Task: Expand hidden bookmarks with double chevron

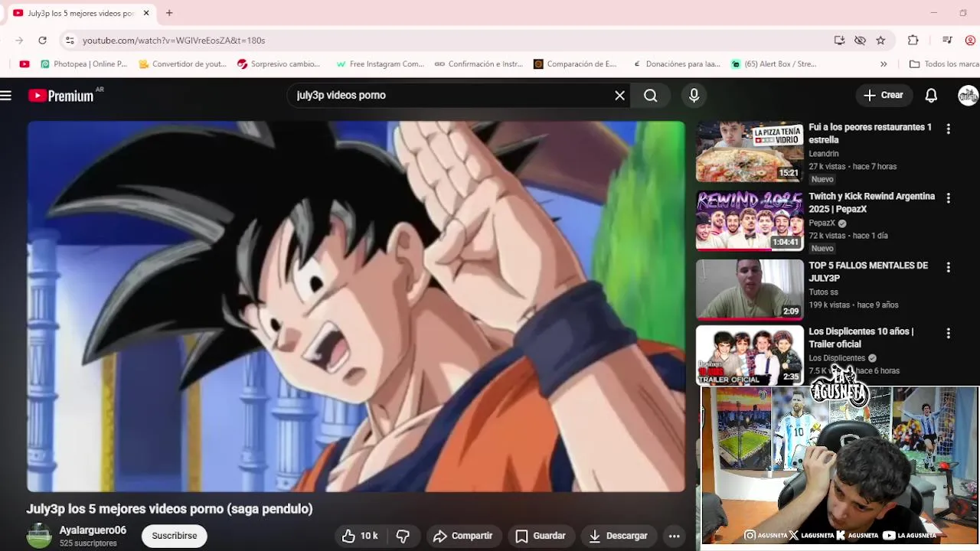Action: point(884,64)
